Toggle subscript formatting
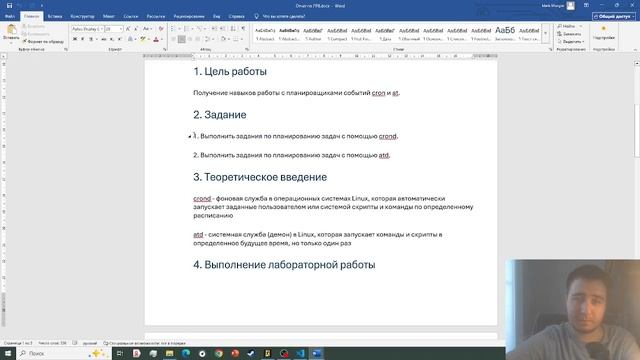The image size is (640, 360). click(x=112, y=39)
